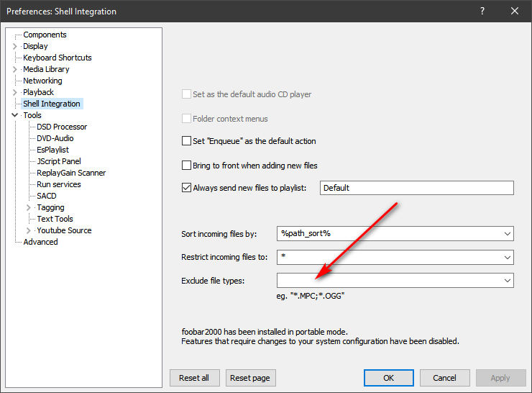Viewport: 532px width, 393px height.
Task: Open the Run services page
Action: (59, 184)
